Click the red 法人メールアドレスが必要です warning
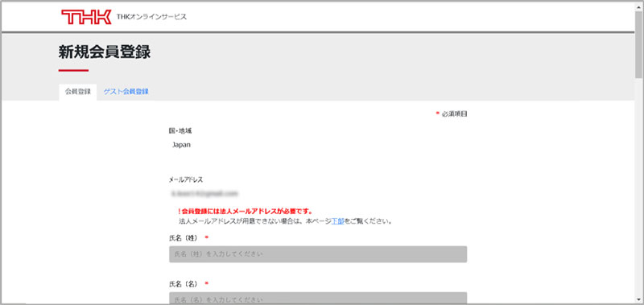 [x=246, y=212]
